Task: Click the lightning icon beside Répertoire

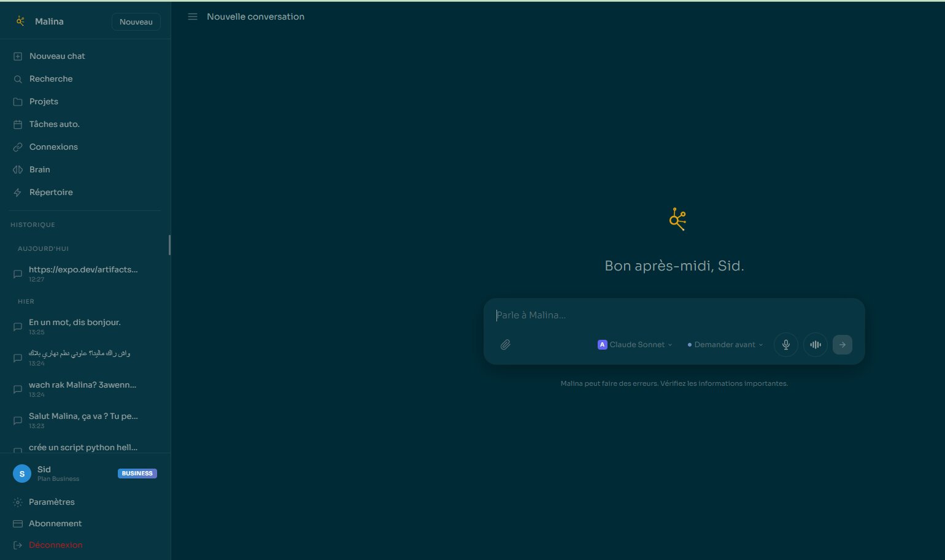Action: (x=18, y=193)
